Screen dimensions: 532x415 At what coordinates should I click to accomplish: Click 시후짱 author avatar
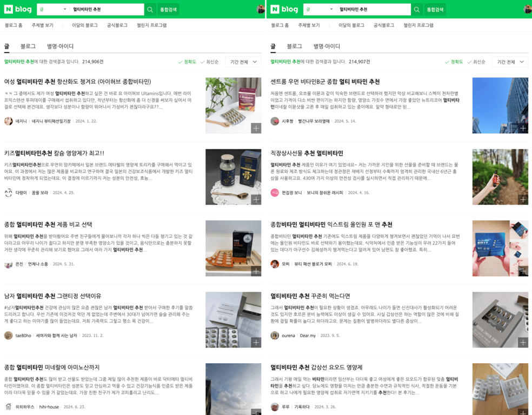(x=275, y=121)
